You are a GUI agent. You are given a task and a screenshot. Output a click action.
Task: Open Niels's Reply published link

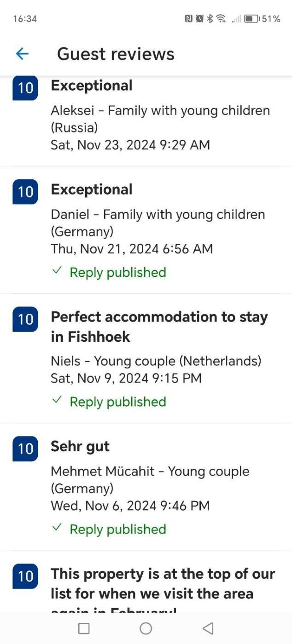pyautogui.click(x=117, y=402)
